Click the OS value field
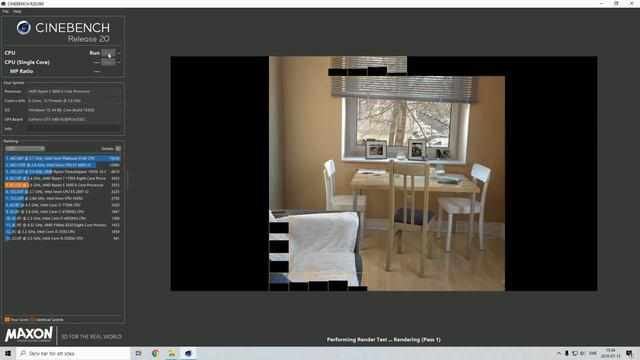The width and height of the screenshot is (640, 360). click(74, 110)
